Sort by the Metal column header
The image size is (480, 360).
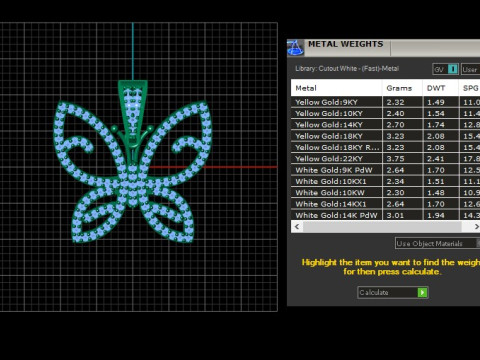[336, 88]
